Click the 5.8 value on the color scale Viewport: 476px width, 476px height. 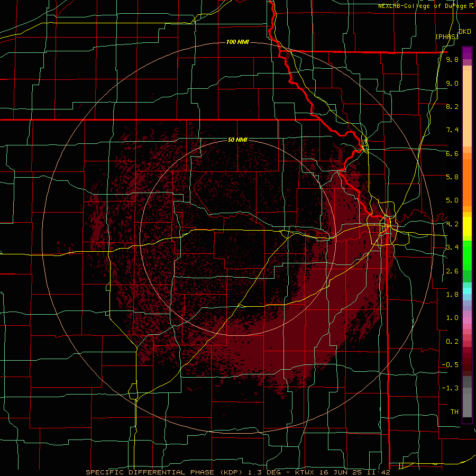(x=452, y=177)
